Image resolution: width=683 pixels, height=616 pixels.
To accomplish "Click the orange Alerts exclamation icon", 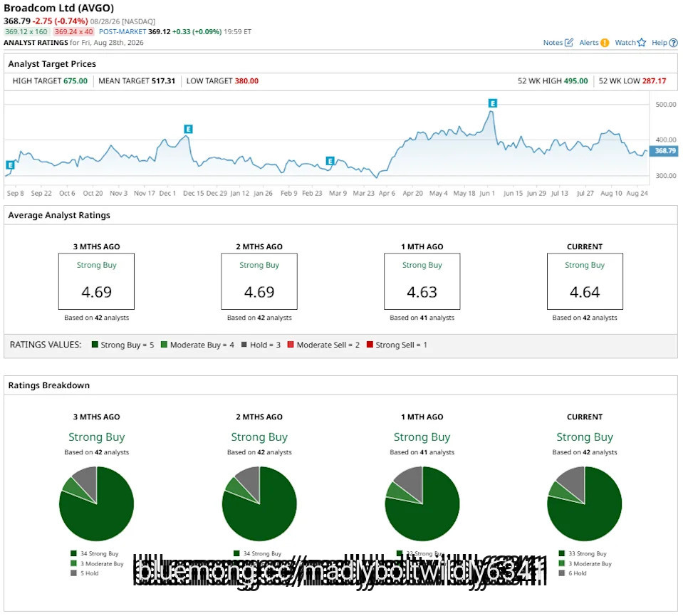I will (x=605, y=43).
